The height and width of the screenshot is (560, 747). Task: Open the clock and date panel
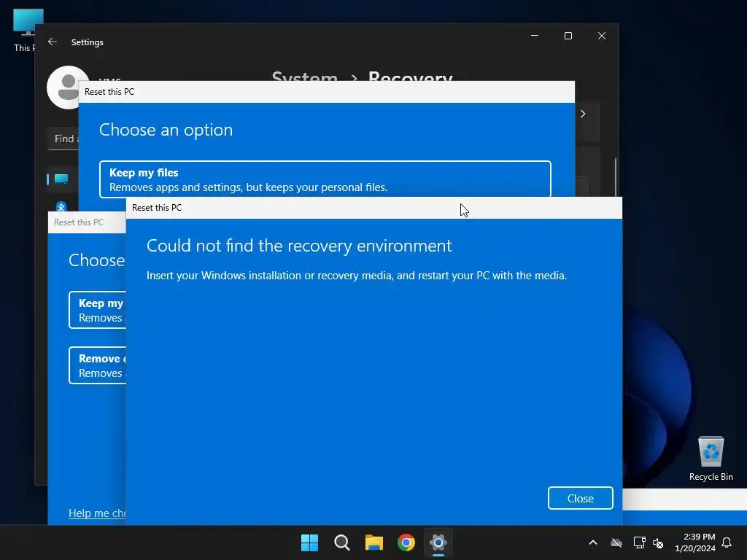click(695, 542)
